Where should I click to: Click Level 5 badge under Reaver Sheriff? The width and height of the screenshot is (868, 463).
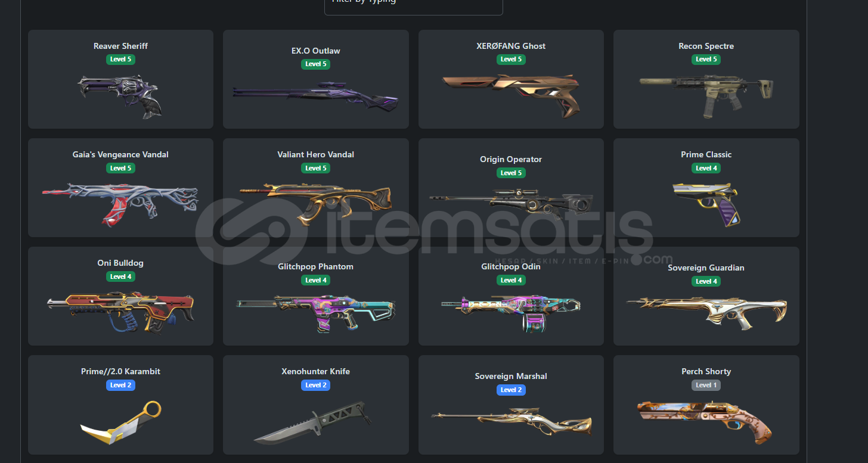(121, 59)
